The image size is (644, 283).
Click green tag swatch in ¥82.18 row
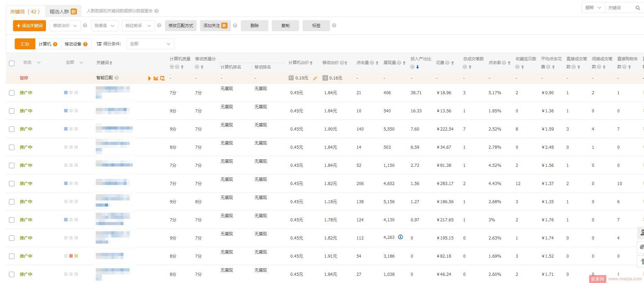[76, 256]
